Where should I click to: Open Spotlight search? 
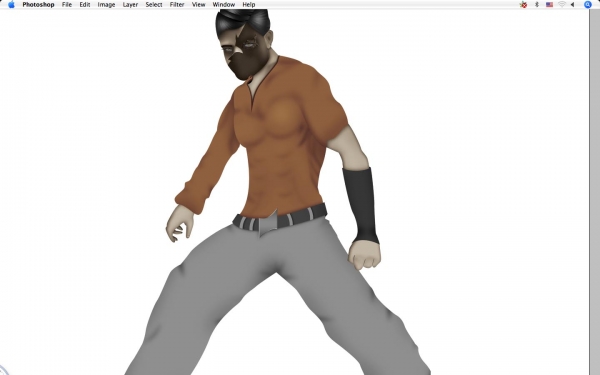click(x=588, y=5)
